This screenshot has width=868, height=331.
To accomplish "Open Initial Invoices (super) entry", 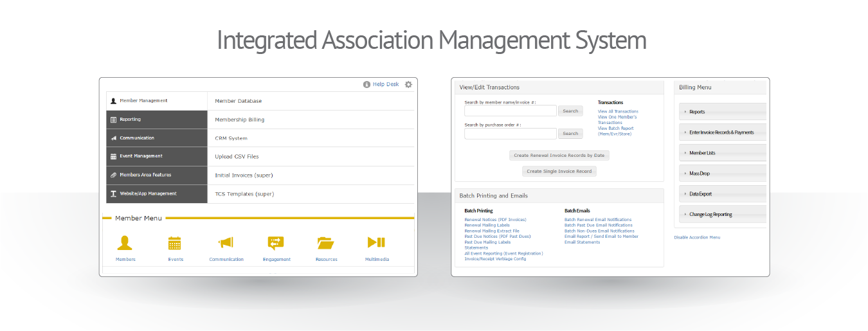I will [244, 175].
